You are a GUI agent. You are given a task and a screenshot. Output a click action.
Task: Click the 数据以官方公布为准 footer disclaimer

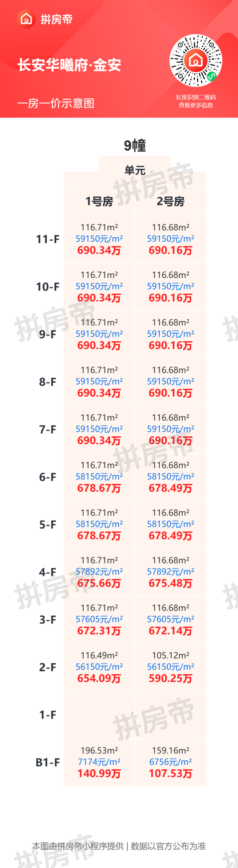(168, 846)
